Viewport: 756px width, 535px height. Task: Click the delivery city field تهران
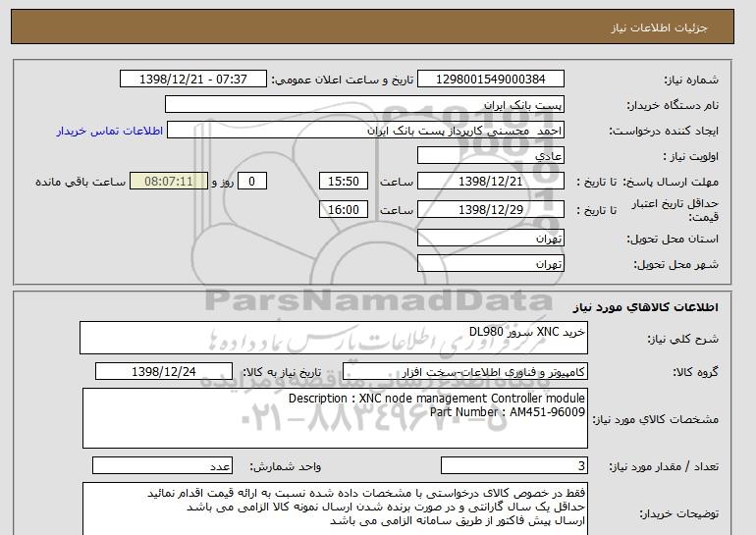490,264
